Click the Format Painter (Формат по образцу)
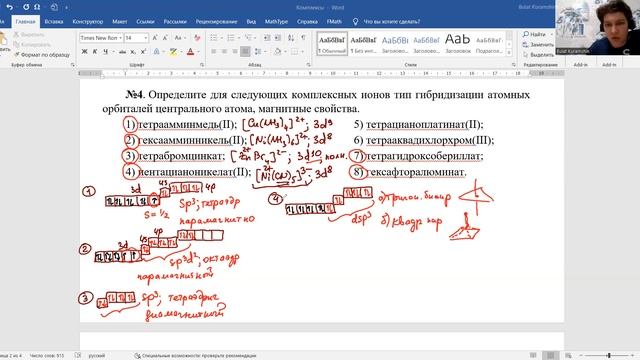Image resolution: width=640 pixels, height=360 pixels. click(x=42, y=54)
